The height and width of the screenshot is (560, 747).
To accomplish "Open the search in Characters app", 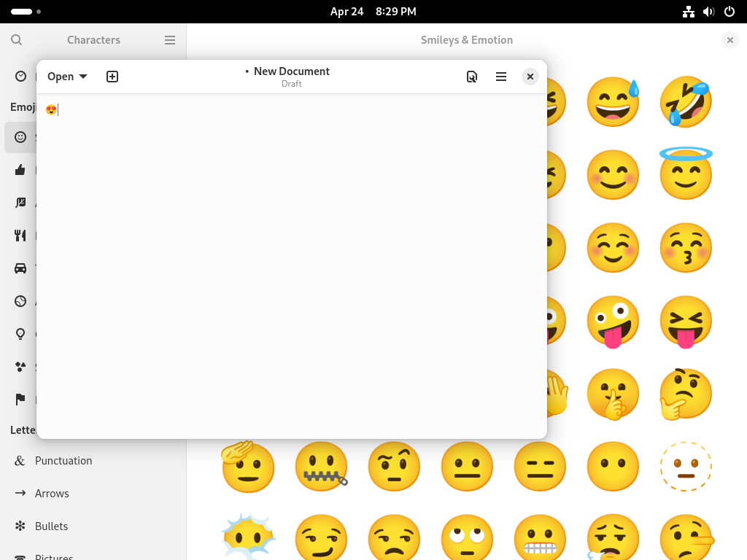I will (16, 40).
